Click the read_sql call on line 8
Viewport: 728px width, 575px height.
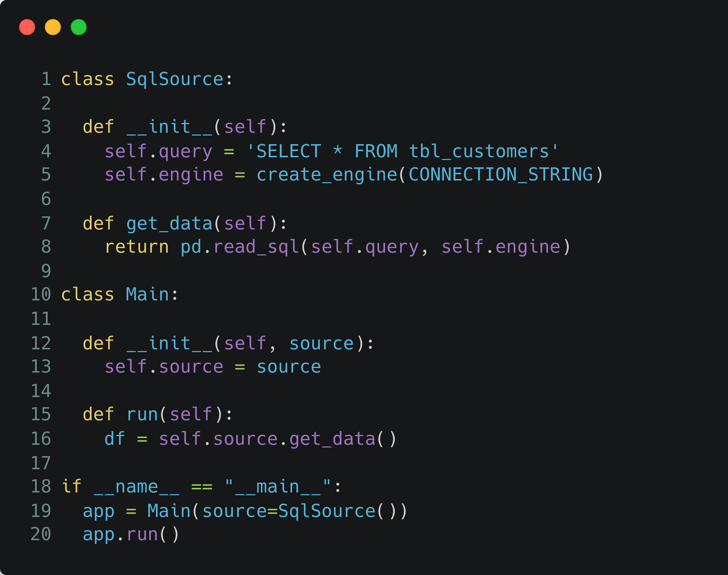coord(256,247)
